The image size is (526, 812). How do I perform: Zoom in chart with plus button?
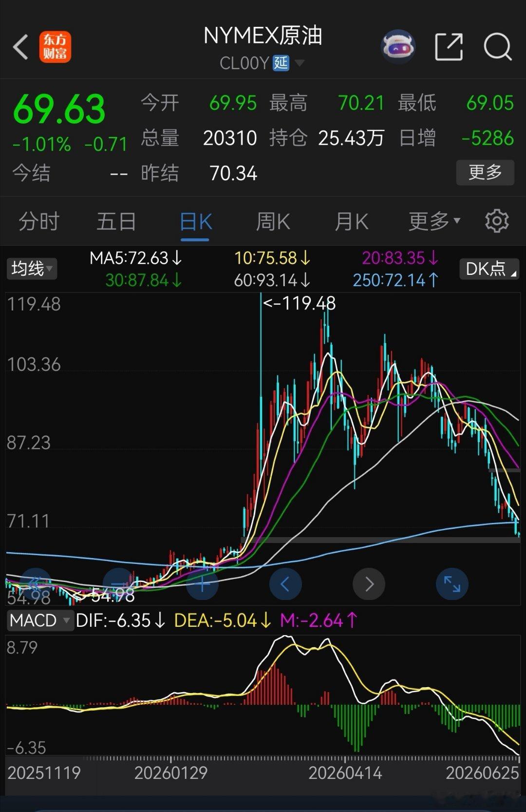point(202,584)
